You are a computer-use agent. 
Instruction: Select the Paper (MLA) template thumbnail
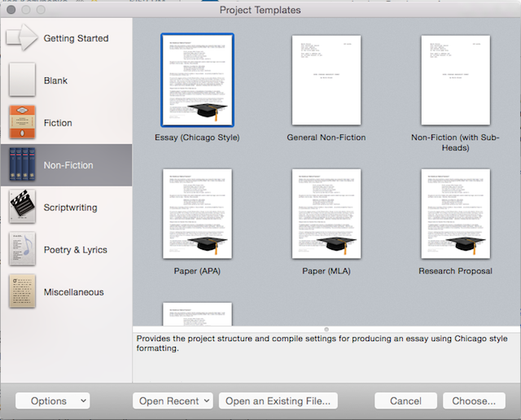pos(326,213)
